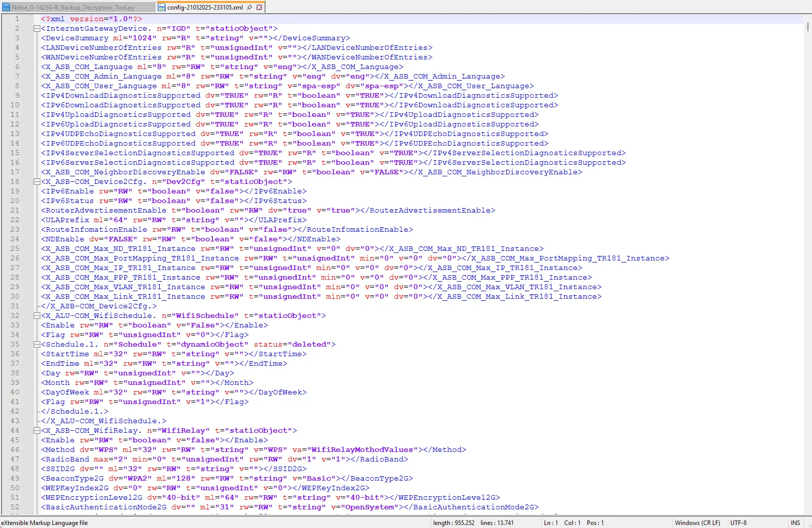The height and width of the screenshot is (528, 812).
Task: Click the 'Ln : 1' status field
Action: [551, 523]
